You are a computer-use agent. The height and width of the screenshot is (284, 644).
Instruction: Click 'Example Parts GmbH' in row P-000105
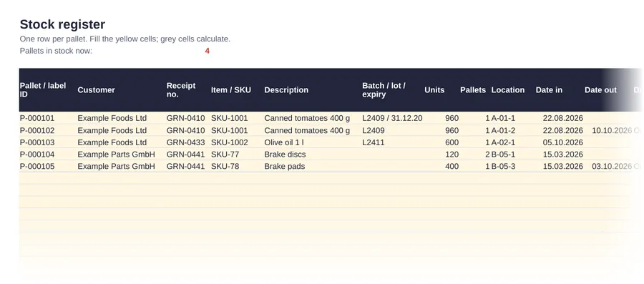(x=116, y=166)
